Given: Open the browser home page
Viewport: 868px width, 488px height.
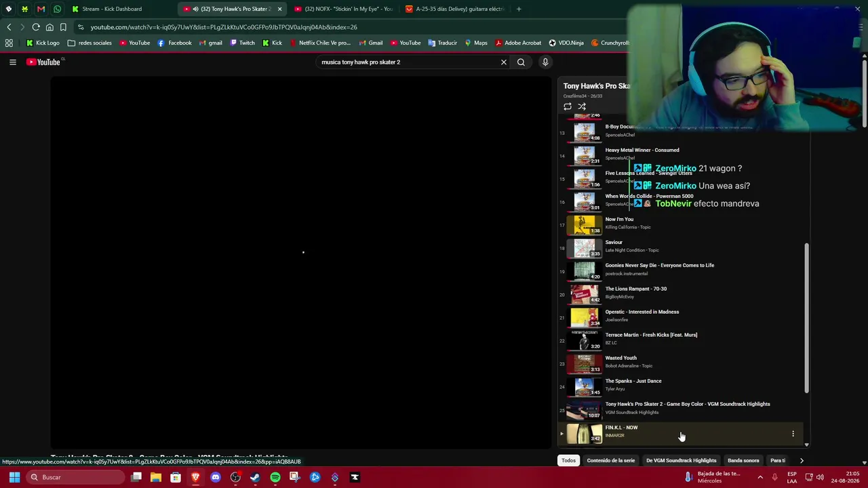Looking at the screenshot, I should pyautogui.click(x=50, y=27).
